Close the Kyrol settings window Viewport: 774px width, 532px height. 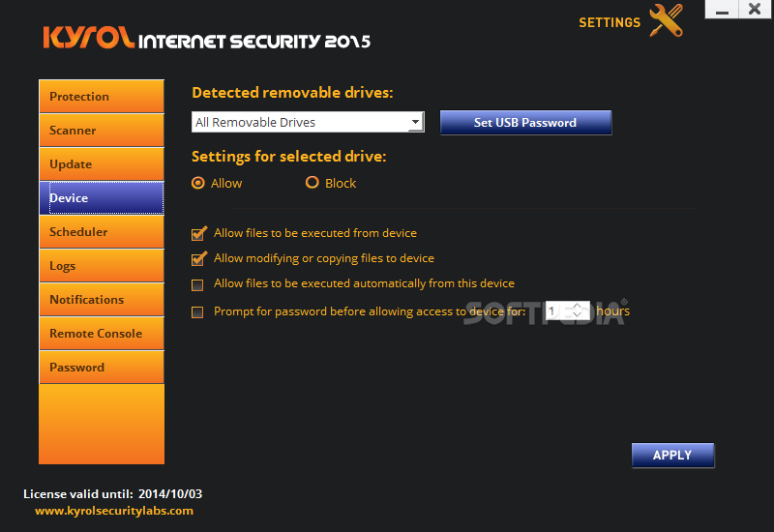(x=755, y=10)
